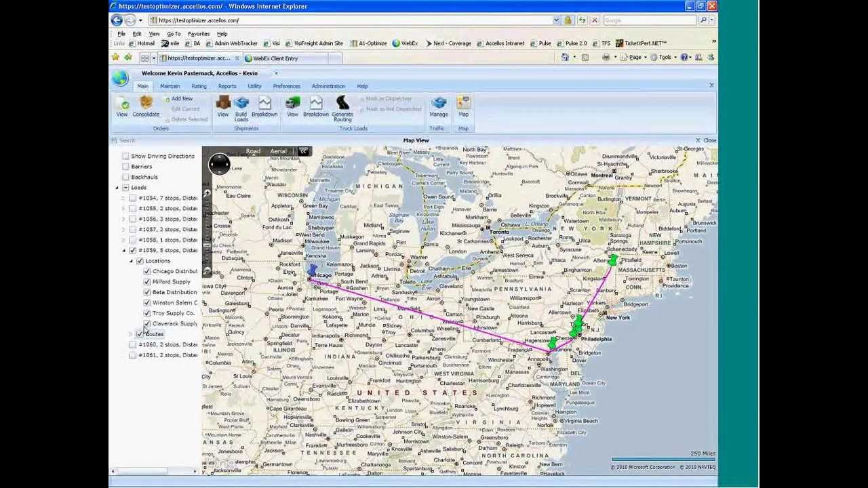
Task: Click the green marker near Albany
Action: 613,260
